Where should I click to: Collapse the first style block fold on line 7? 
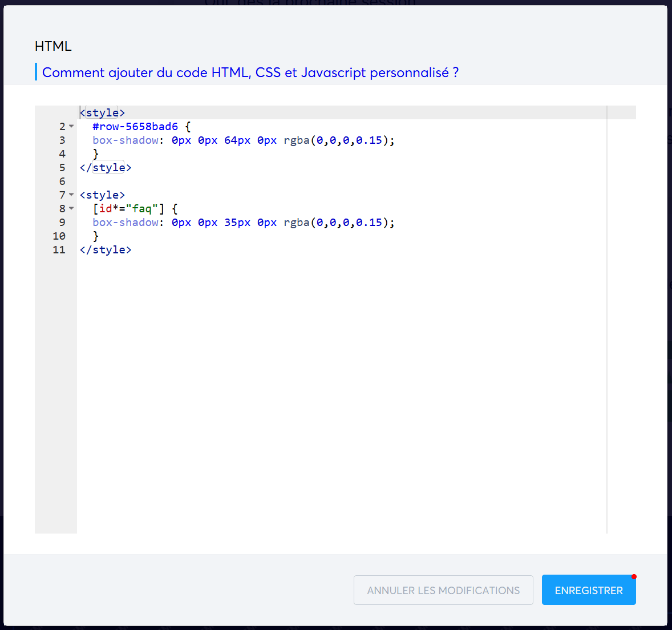[71, 195]
